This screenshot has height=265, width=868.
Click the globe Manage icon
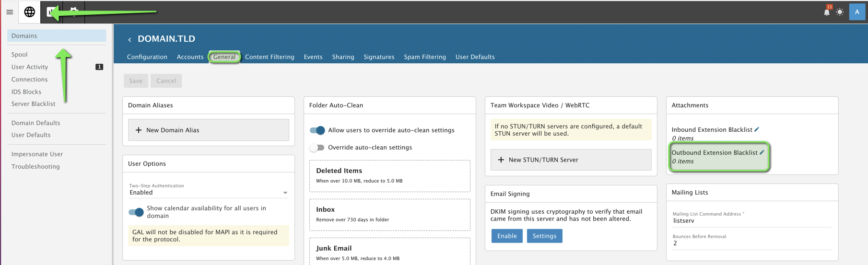[x=29, y=12]
